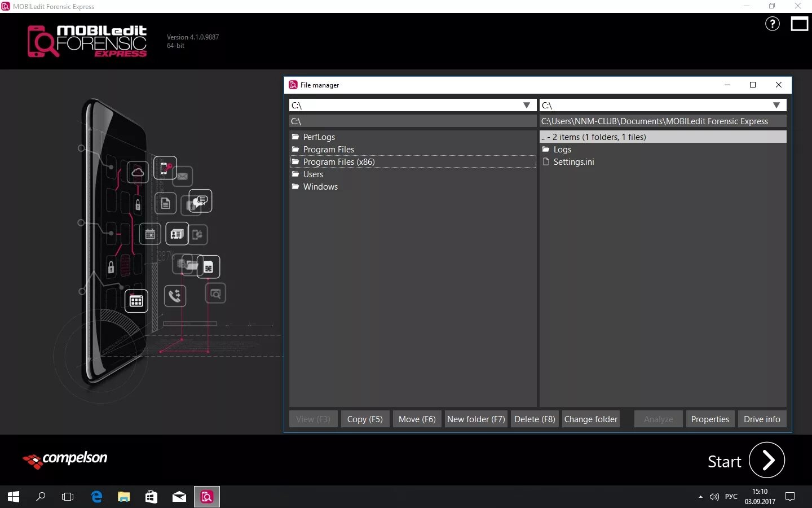Click the right pane path showing MOBILedit Forensic Express
The width and height of the screenshot is (812, 508).
pyautogui.click(x=663, y=121)
